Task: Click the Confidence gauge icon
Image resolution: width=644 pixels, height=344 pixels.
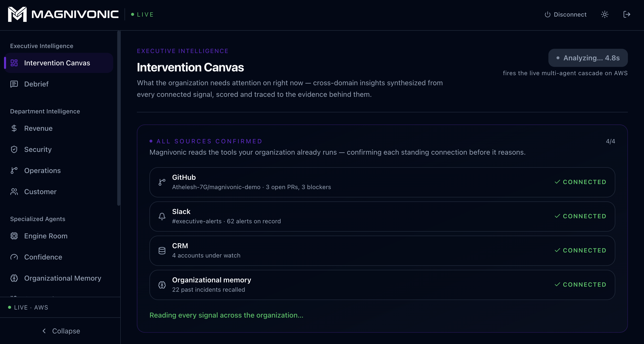Action: [x=14, y=257]
